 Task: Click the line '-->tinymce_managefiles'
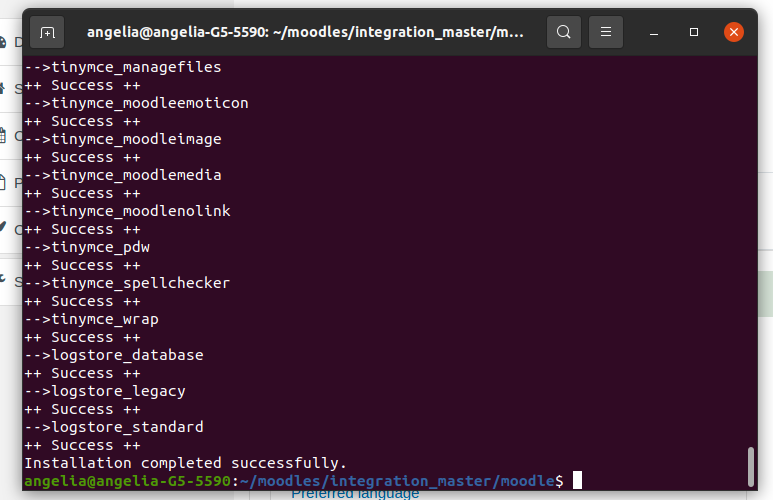(123, 67)
